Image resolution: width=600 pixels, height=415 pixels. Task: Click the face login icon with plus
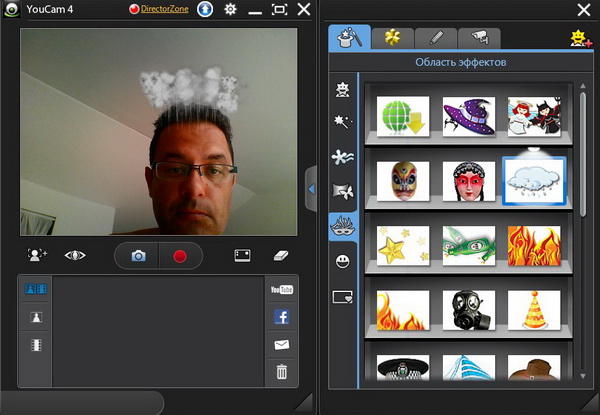(37, 256)
